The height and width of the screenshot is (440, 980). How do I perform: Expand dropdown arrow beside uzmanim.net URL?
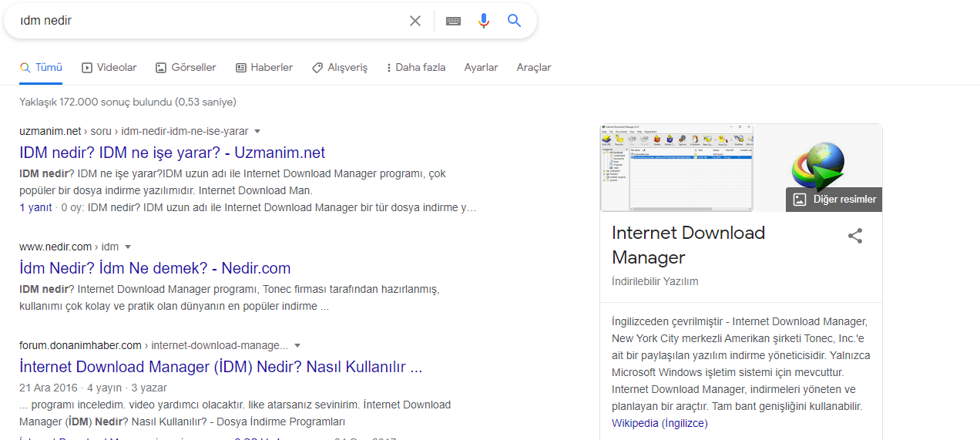click(x=257, y=131)
